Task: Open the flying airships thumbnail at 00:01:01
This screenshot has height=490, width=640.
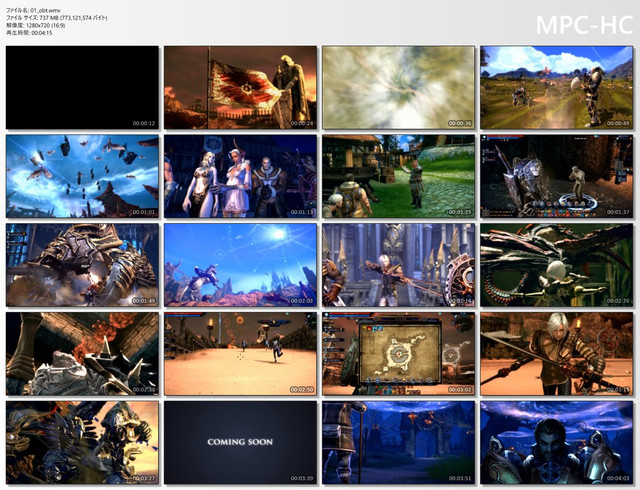Action: (x=82, y=176)
